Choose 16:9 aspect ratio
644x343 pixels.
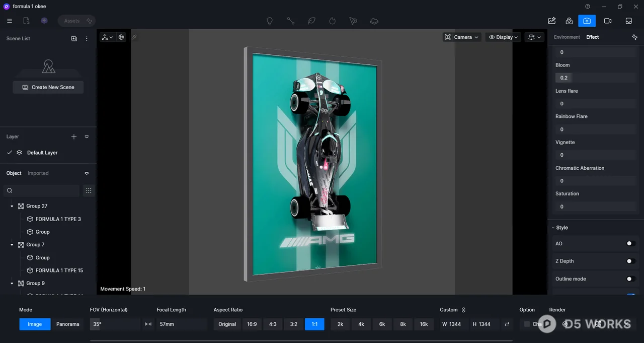pos(252,324)
